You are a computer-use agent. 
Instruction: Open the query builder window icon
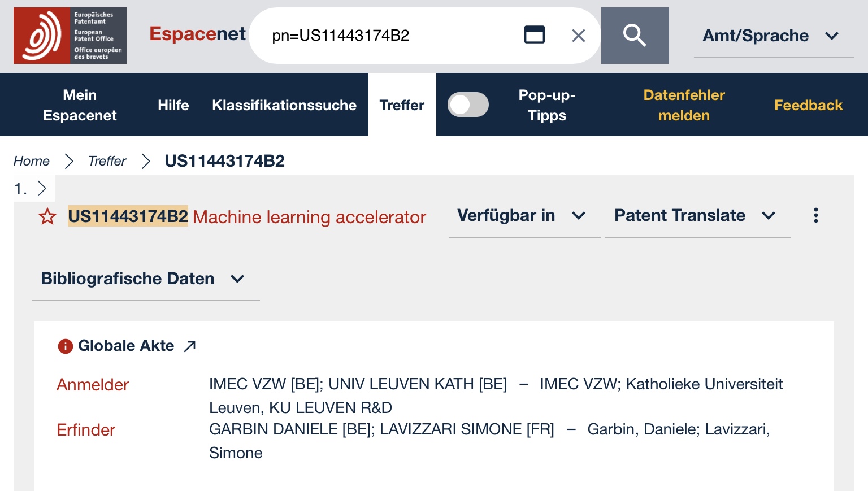pos(535,35)
